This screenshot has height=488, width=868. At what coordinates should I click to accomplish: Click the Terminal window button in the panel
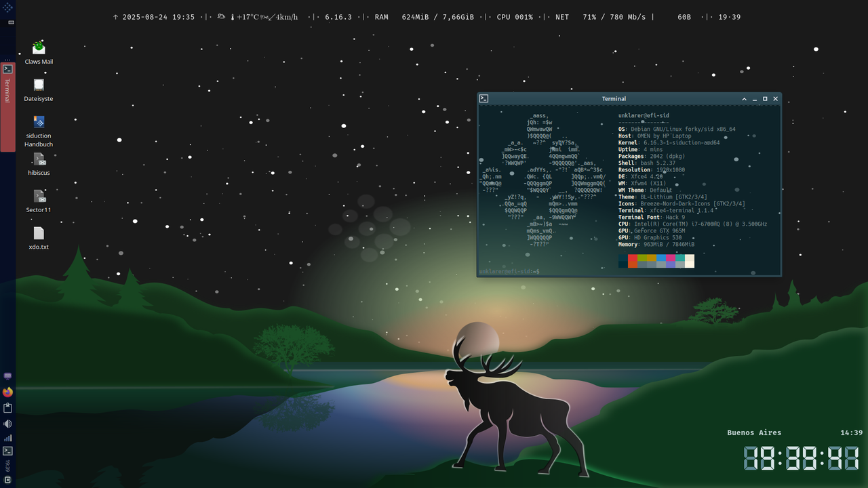click(x=7, y=107)
